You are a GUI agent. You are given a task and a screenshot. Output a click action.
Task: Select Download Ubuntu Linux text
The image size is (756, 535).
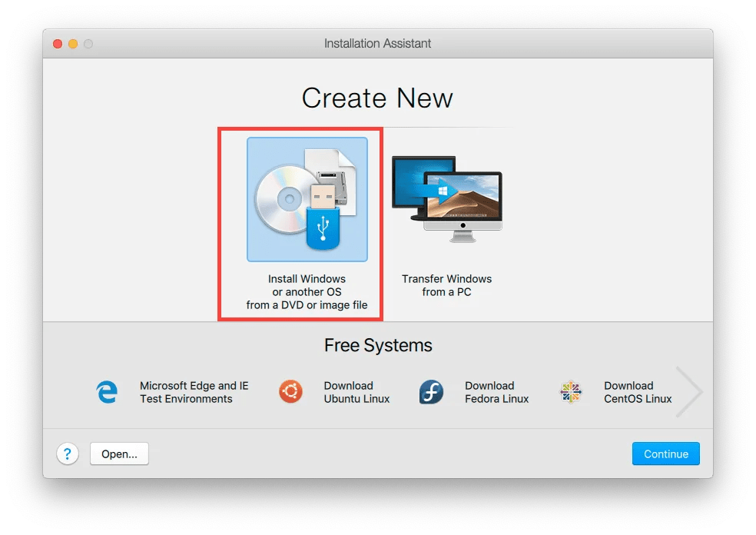pyautogui.click(x=356, y=392)
